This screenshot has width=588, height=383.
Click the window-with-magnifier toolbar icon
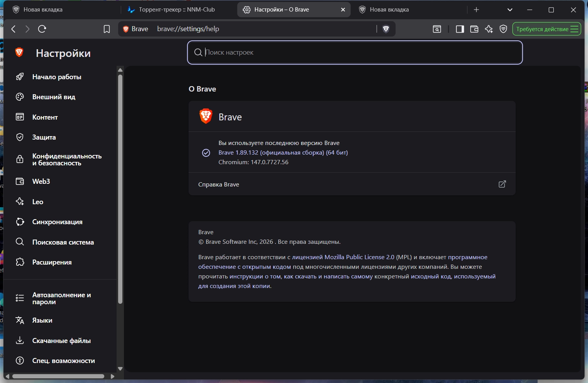[437, 29]
